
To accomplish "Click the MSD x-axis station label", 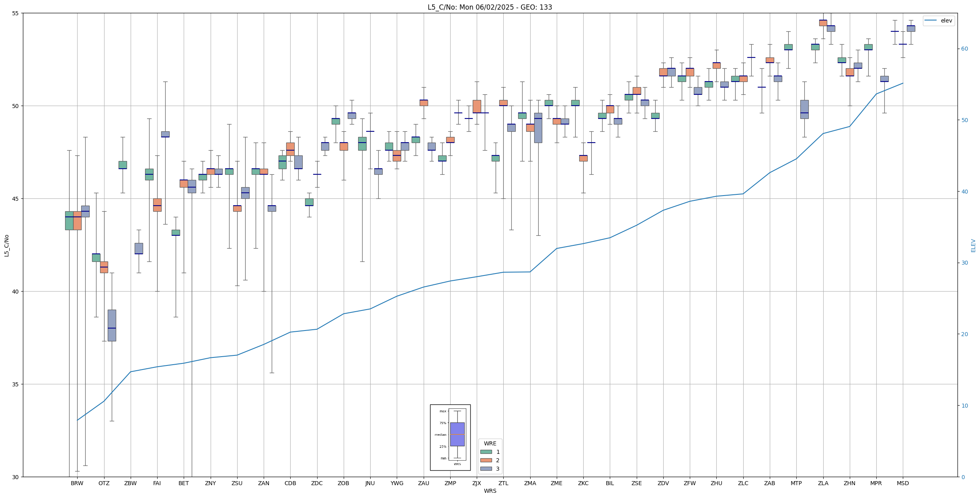I will click(903, 483).
